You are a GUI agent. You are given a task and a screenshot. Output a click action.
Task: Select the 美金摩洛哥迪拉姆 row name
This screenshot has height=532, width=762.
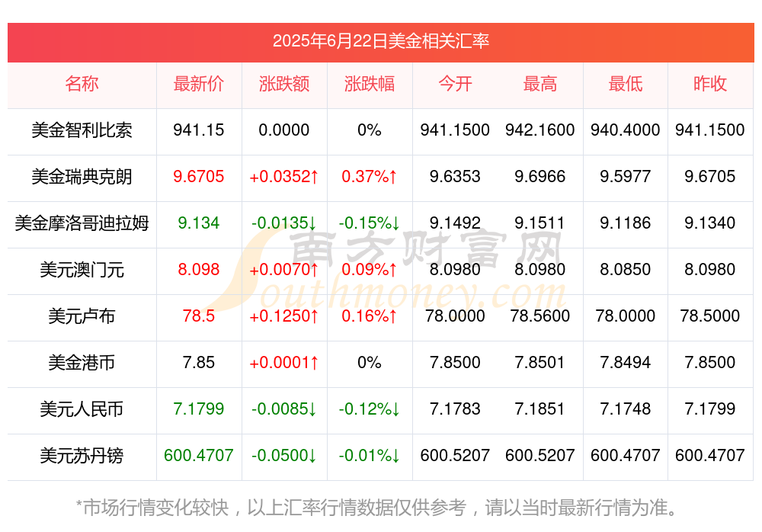[x=82, y=223]
